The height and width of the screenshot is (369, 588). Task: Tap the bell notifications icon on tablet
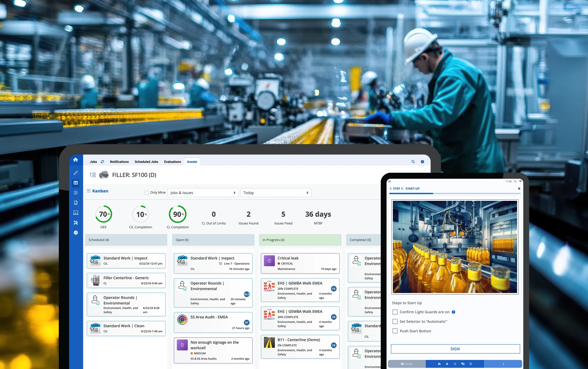[447, 364]
